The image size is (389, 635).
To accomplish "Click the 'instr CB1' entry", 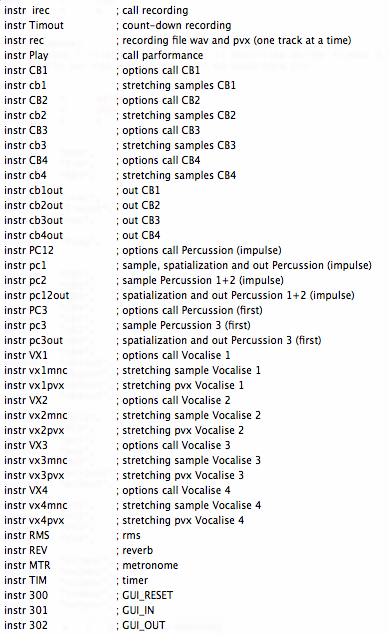I will [x=26, y=70].
